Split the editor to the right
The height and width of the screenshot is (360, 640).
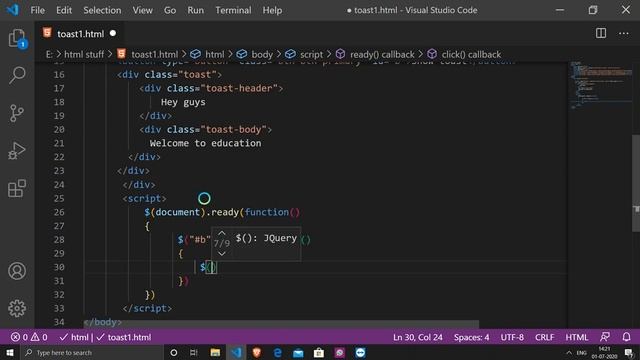601,33
